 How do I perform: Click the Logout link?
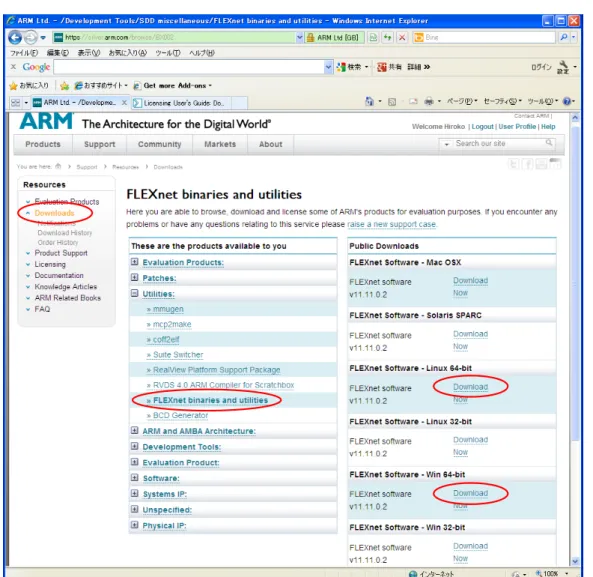pyautogui.click(x=482, y=127)
